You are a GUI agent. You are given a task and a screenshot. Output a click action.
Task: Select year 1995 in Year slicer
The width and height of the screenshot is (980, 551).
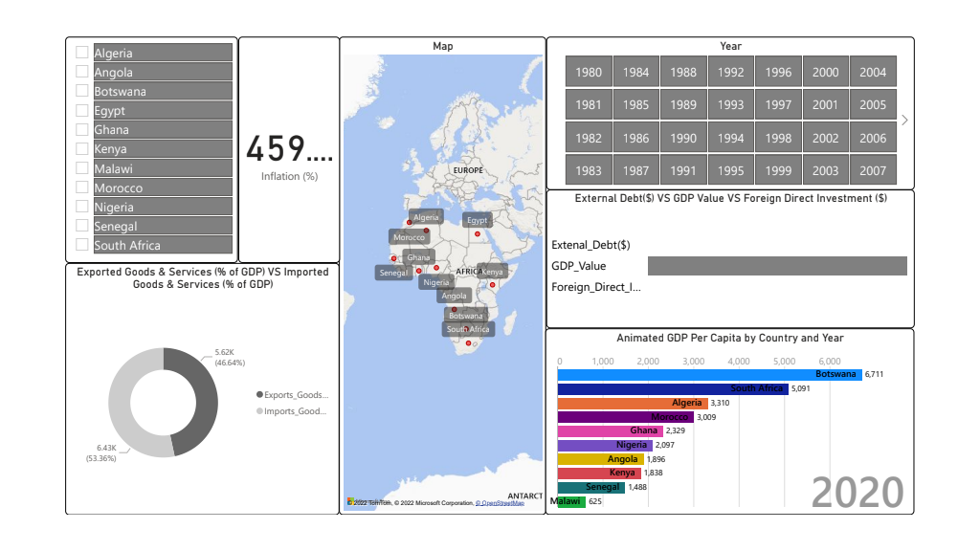[730, 170]
